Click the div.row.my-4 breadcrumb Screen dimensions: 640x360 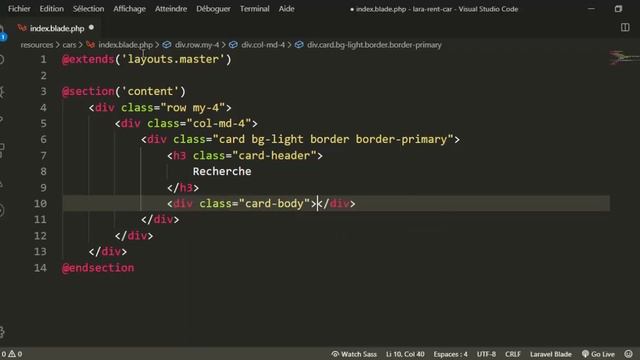pyautogui.click(x=197, y=45)
